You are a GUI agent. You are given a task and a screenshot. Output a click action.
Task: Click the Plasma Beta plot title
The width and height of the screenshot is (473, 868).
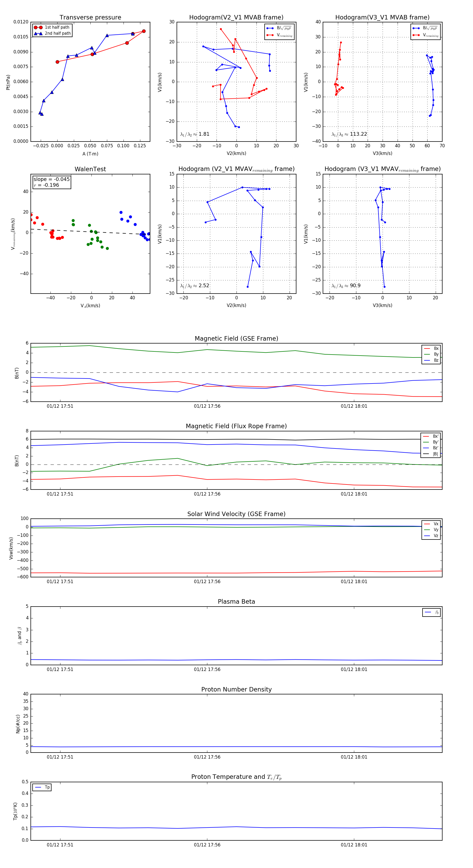[236, 602]
